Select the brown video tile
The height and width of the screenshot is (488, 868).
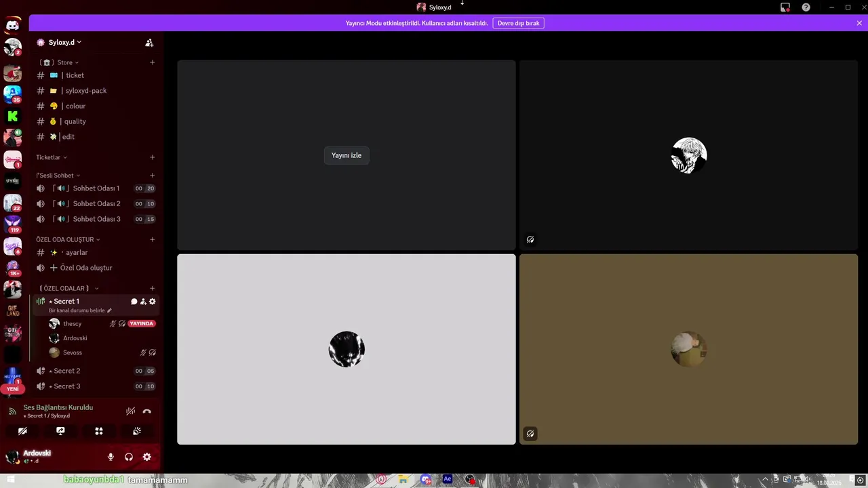click(688, 349)
